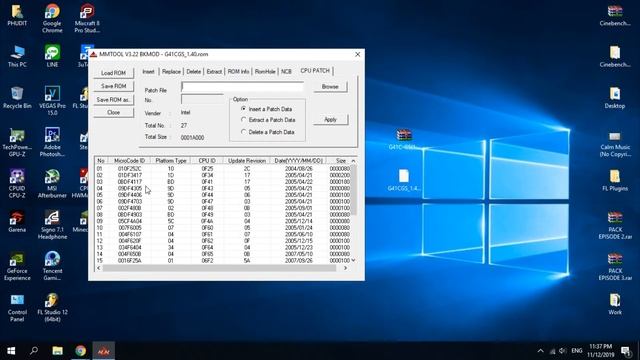Select Insert a Patch Data option

[267, 109]
